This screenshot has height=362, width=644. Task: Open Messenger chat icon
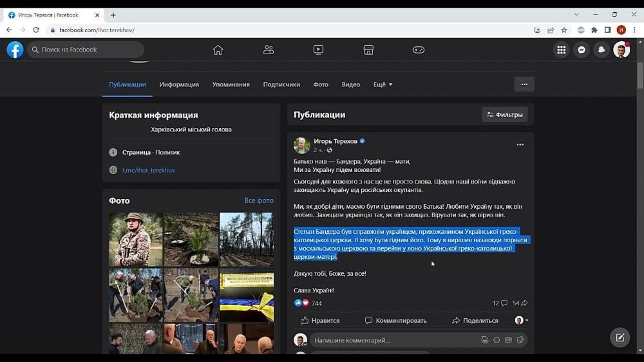pos(582,50)
